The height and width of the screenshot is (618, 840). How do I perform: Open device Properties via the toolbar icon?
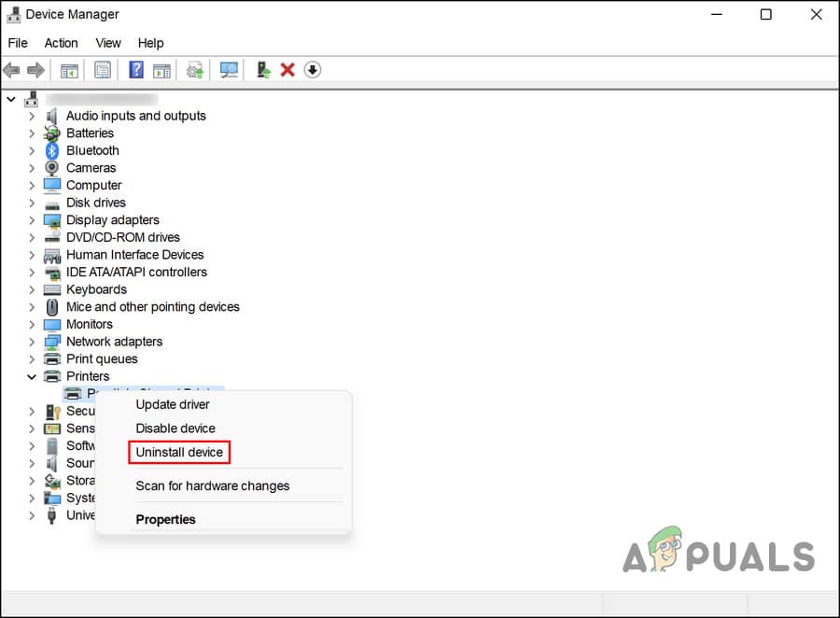pos(103,69)
